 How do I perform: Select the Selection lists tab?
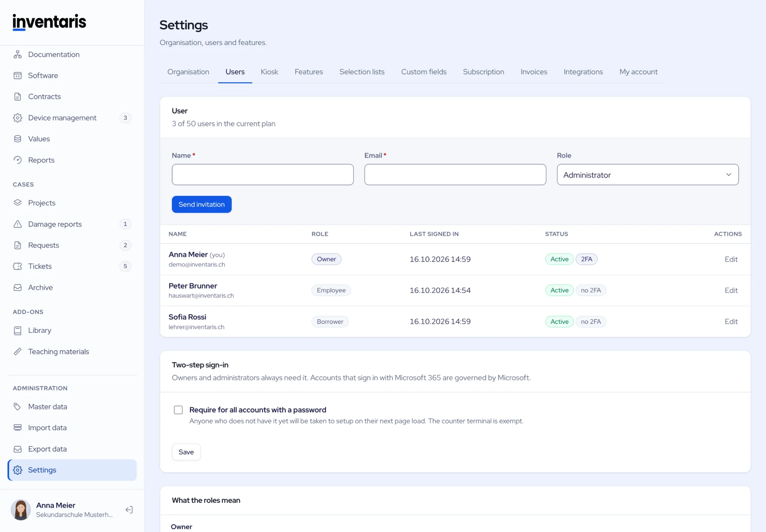click(x=362, y=72)
